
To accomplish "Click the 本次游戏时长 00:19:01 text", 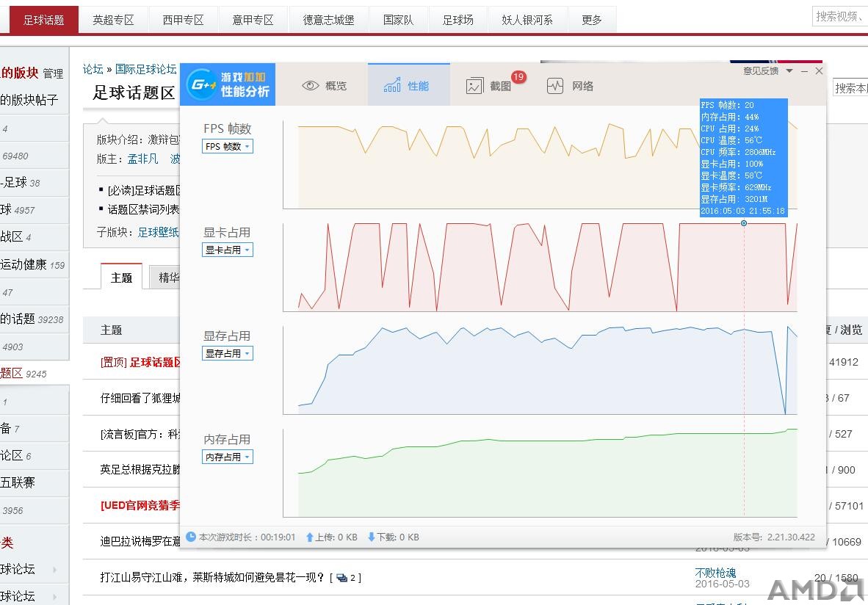I will click(247, 537).
